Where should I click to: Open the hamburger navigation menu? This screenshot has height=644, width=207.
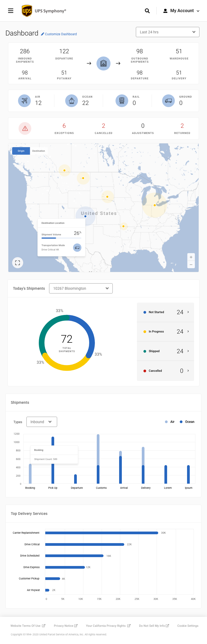click(11, 11)
